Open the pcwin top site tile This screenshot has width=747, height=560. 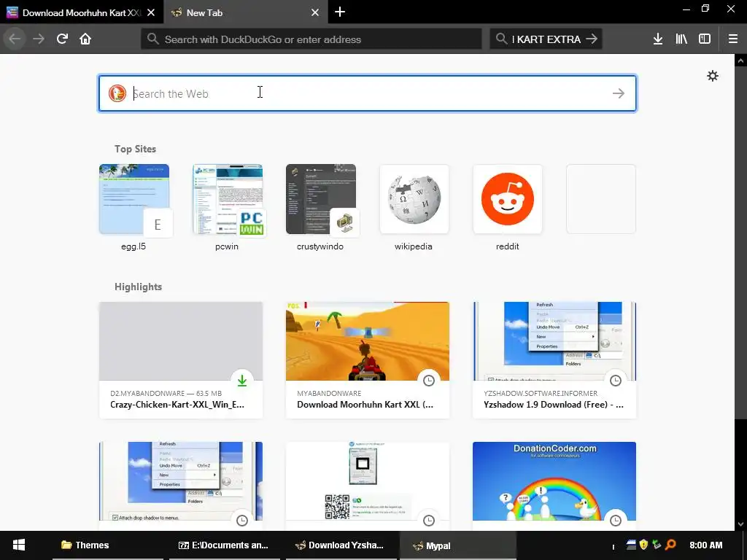coord(228,208)
